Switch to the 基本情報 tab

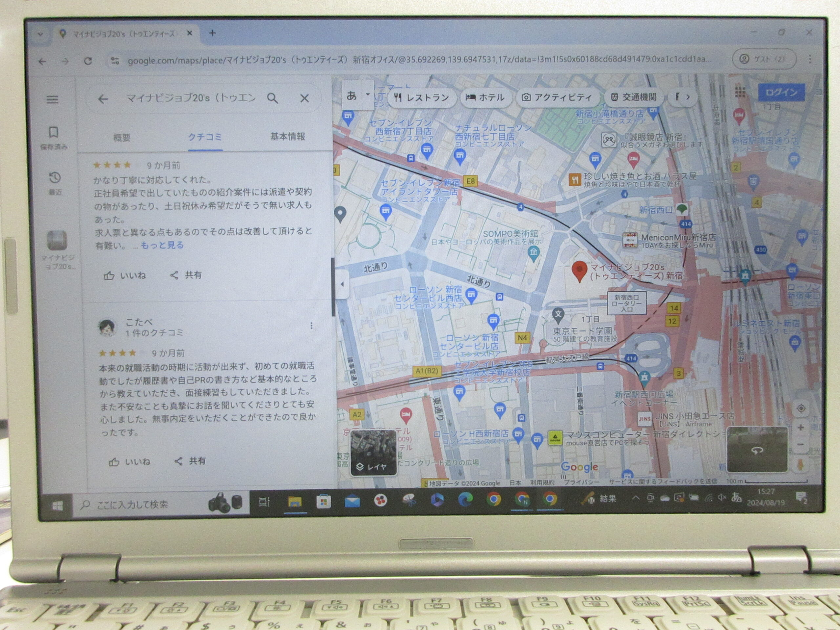pos(287,137)
